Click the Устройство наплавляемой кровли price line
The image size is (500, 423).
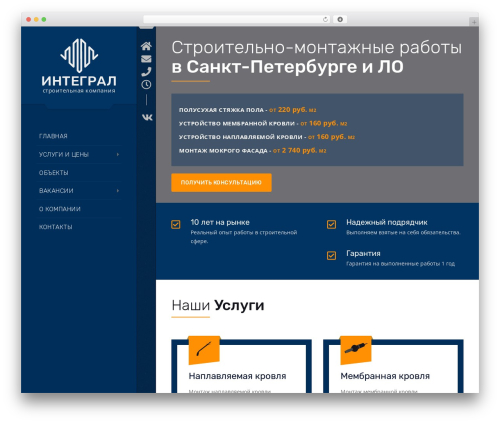click(267, 137)
